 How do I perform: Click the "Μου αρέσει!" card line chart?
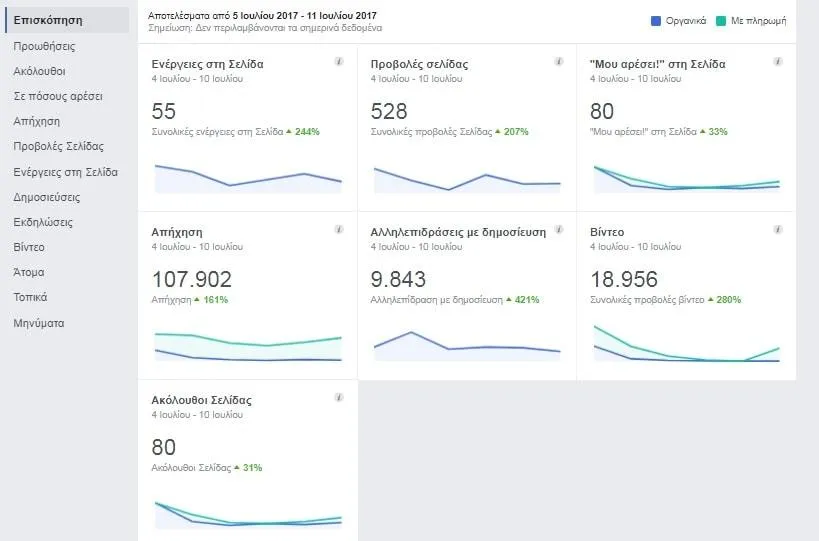pyautogui.click(x=687, y=179)
